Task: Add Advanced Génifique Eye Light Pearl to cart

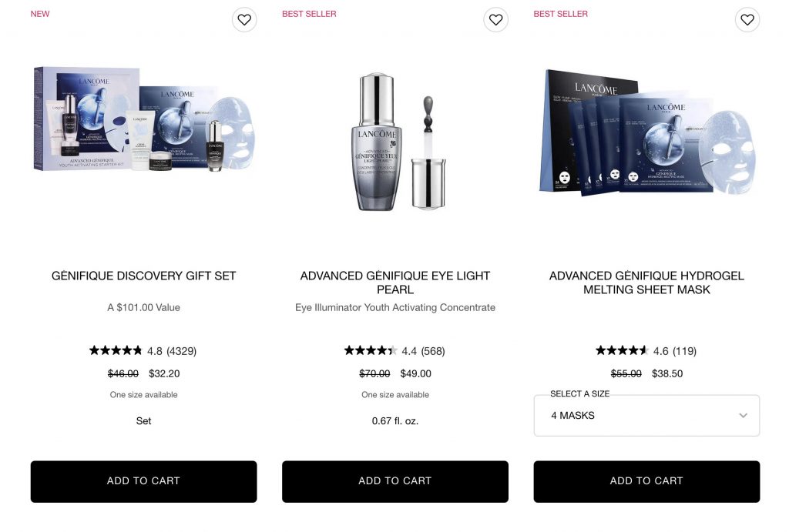Action: pos(395,481)
